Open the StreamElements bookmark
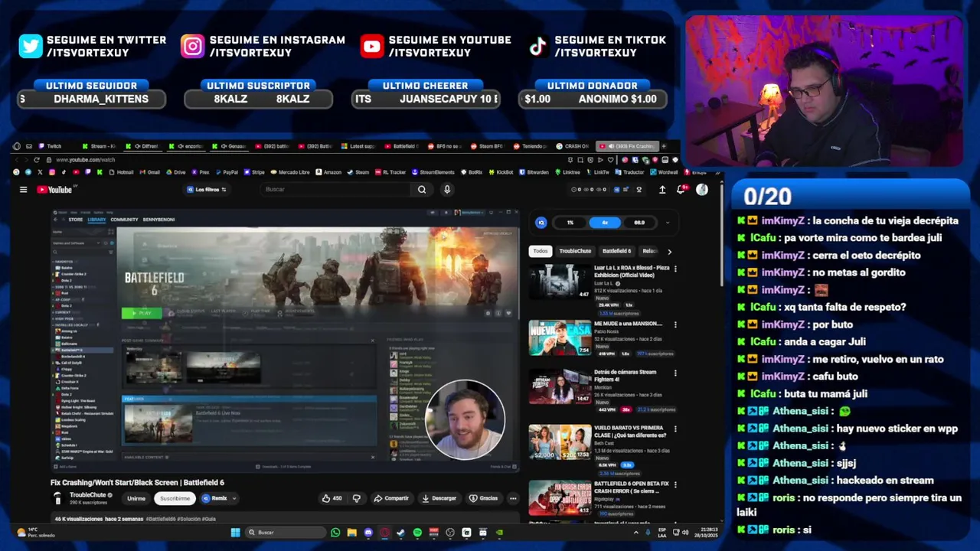This screenshot has height=551, width=980. 433,172
